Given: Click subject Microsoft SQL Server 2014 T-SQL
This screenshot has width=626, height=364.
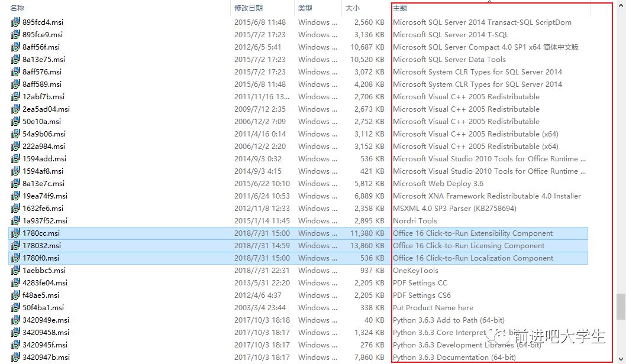Looking at the screenshot, I should pos(450,35).
